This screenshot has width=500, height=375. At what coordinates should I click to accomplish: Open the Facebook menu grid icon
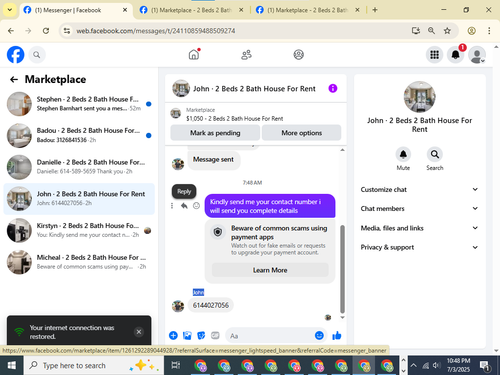434,55
